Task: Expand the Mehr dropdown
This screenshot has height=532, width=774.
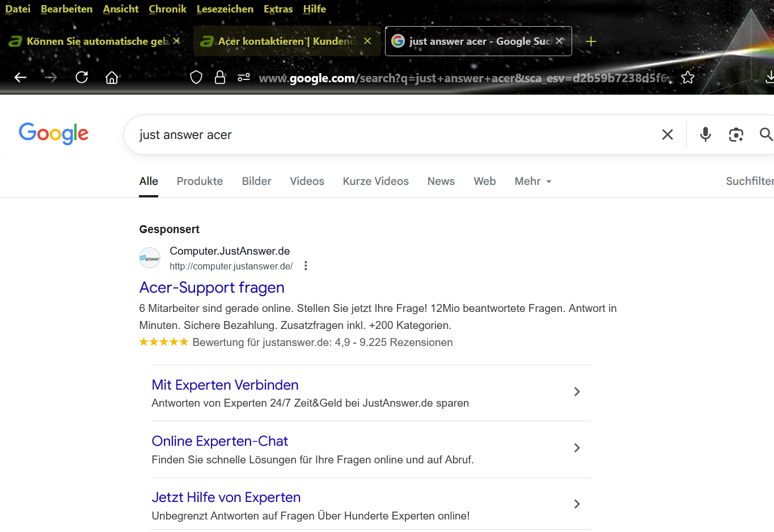Action: (x=533, y=181)
